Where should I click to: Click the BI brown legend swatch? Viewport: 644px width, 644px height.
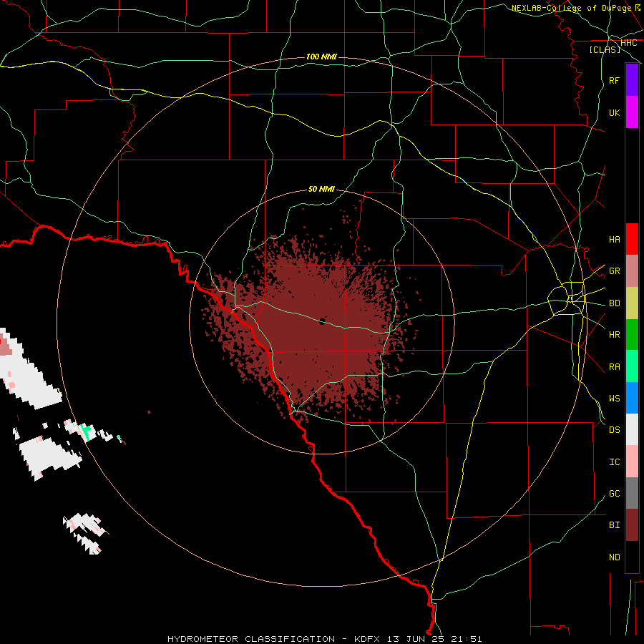[632, 525]
